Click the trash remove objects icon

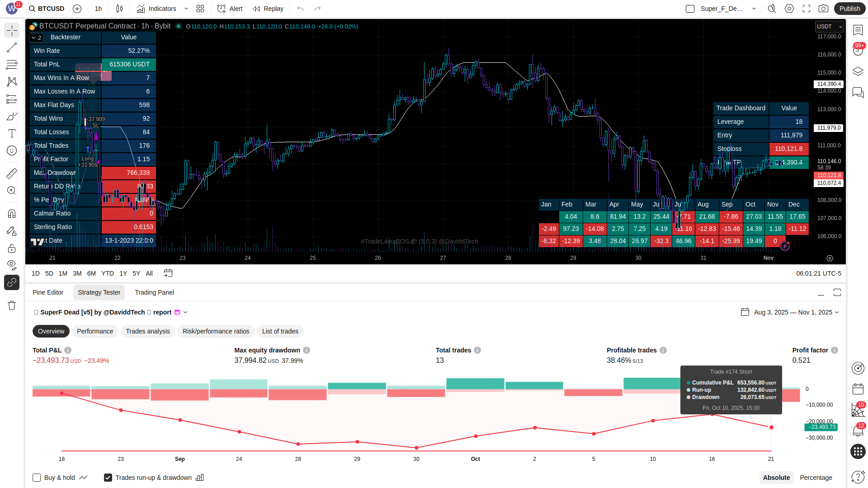(12, 305)
